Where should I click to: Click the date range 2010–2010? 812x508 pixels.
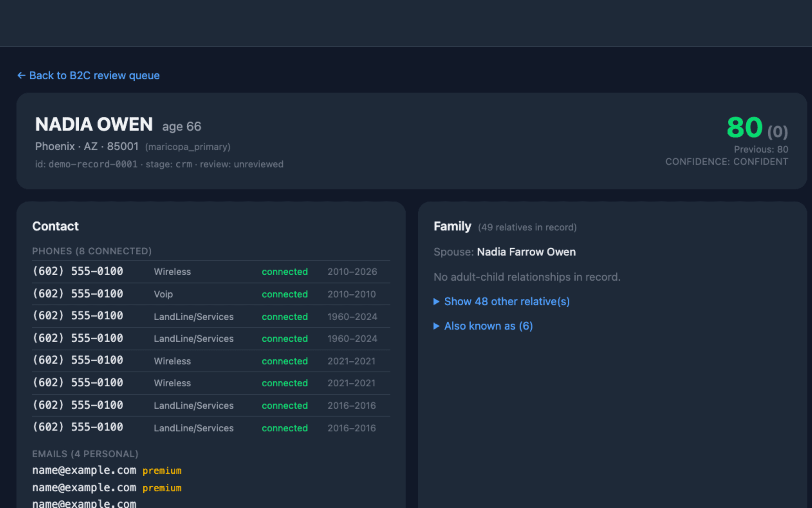click(352, 294)
